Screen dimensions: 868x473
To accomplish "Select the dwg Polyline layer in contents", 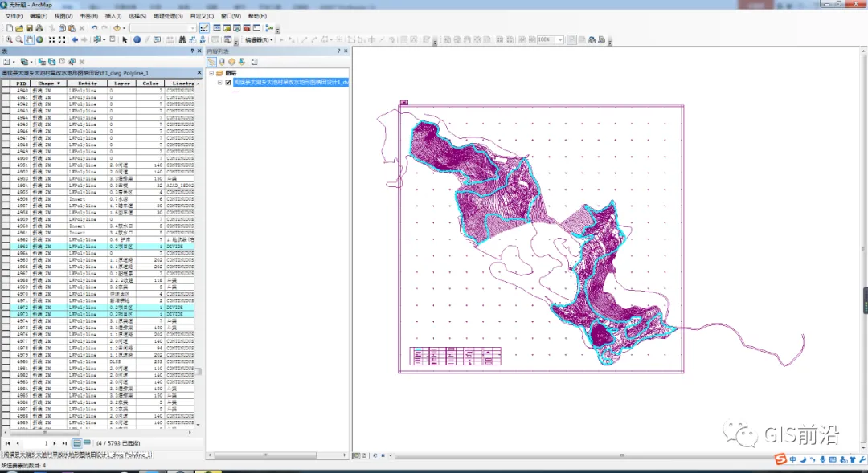I will pos(291,83).
